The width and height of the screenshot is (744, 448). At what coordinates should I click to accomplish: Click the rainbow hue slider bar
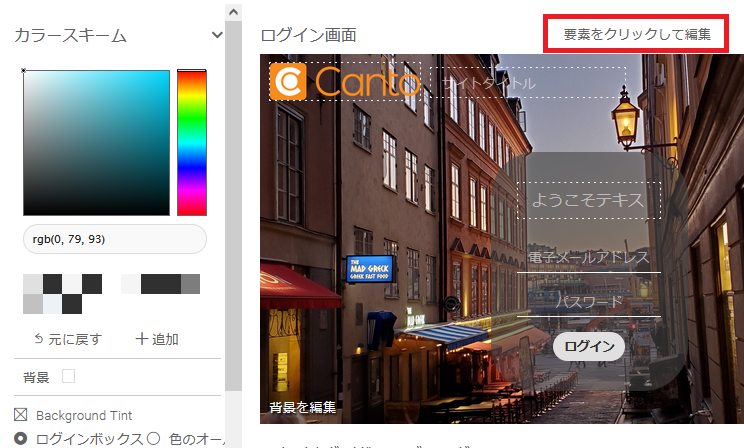[x=191, y=142]
